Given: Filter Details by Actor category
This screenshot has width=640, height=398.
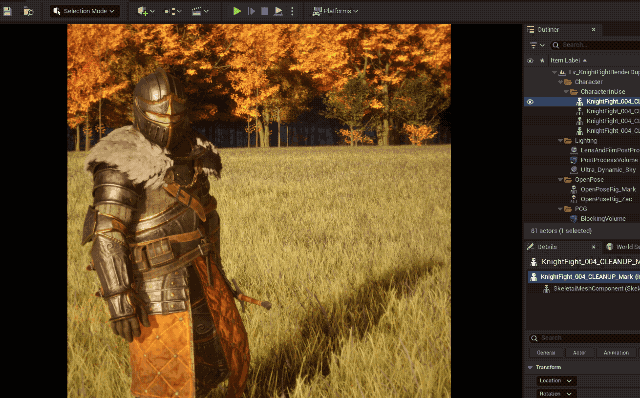Looking at the screenshot, I should coord(579,353).
